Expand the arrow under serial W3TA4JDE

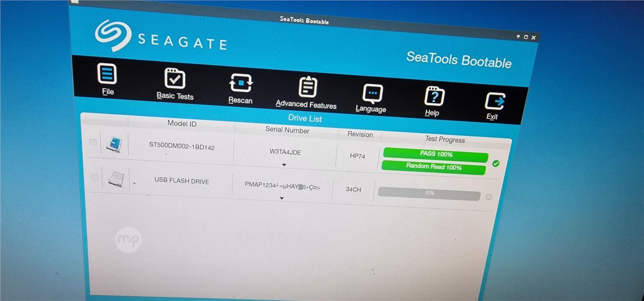tap(284, 165)
